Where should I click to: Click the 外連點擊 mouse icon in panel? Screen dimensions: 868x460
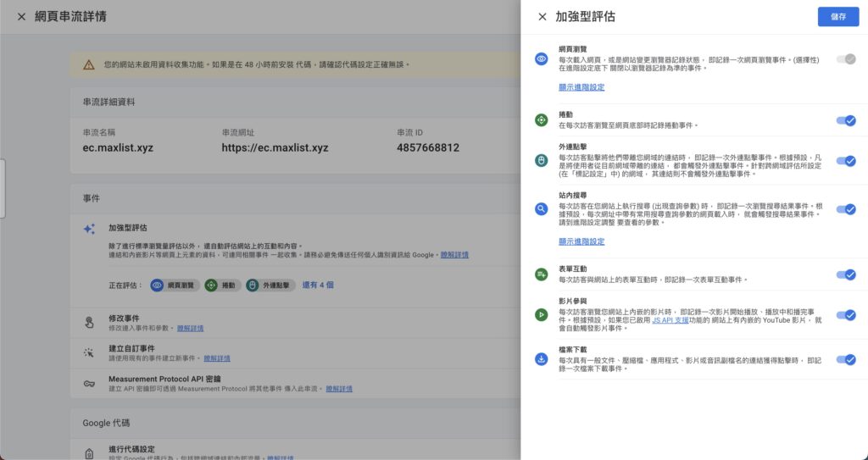coord(542,160)
